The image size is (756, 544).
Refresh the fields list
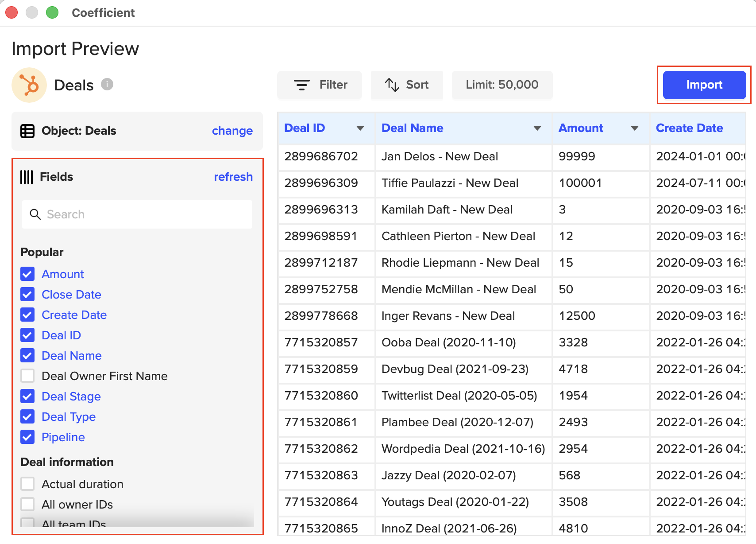[x=233, y=177]
